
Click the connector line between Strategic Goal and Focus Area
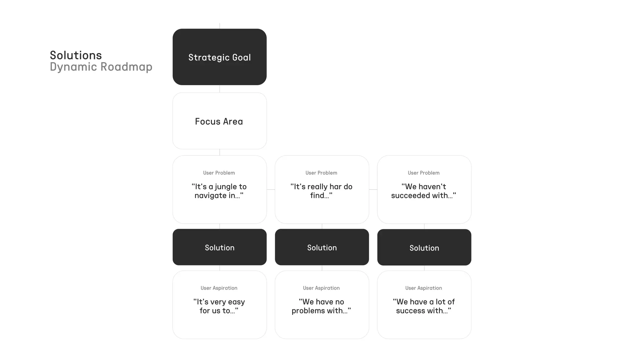(x=219, y=89)
